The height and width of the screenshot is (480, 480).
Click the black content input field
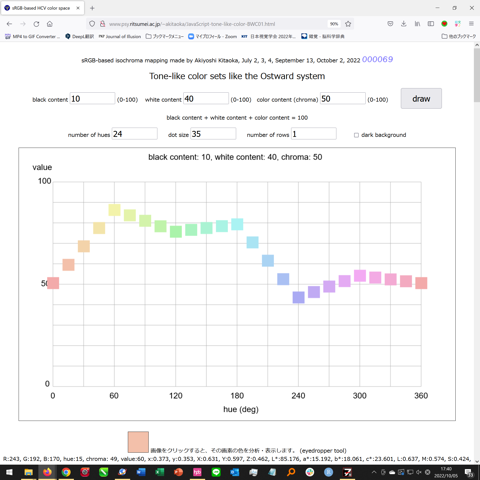[92, 99]
